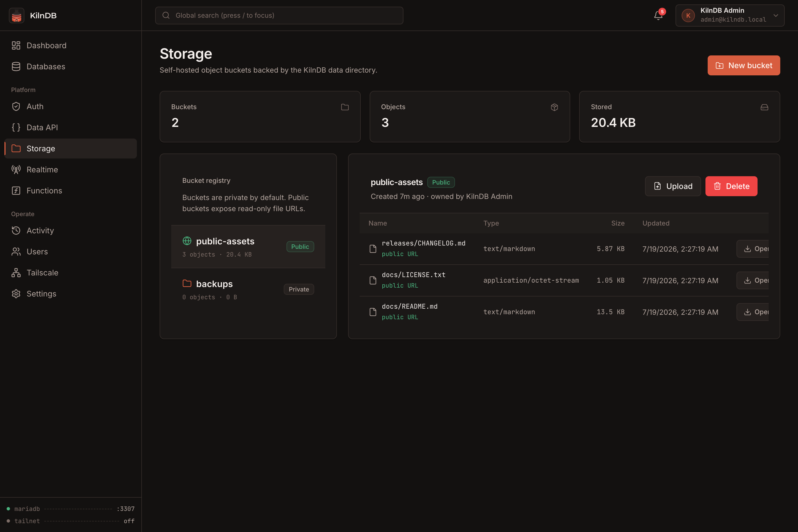Click the orange folder icon beside backups
The width and height of the screenshot is (798, 532).
tap(187, 283)
